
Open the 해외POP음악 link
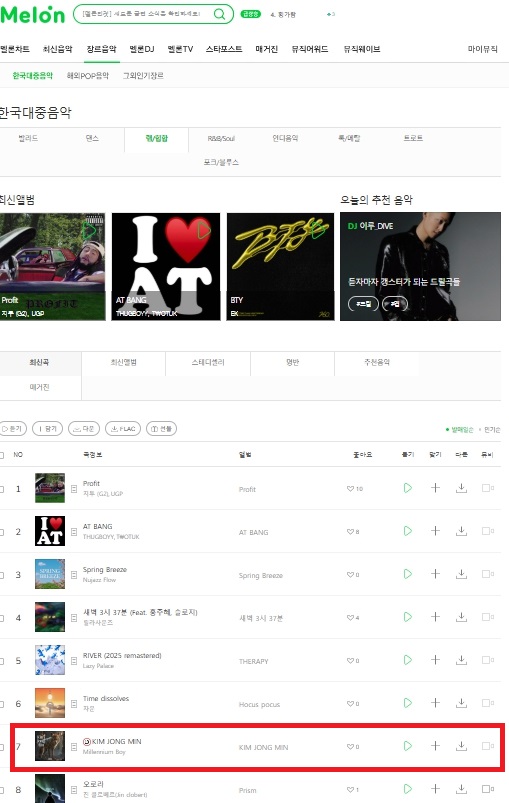(88, 76)
